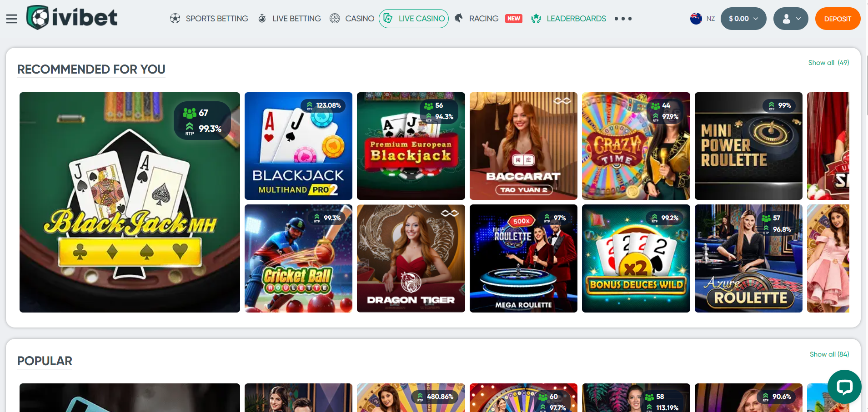Viewport: 868px width, 412px height.
Task: Click 97% RTP badge on Mega Roulette
Action: [554, 218]
